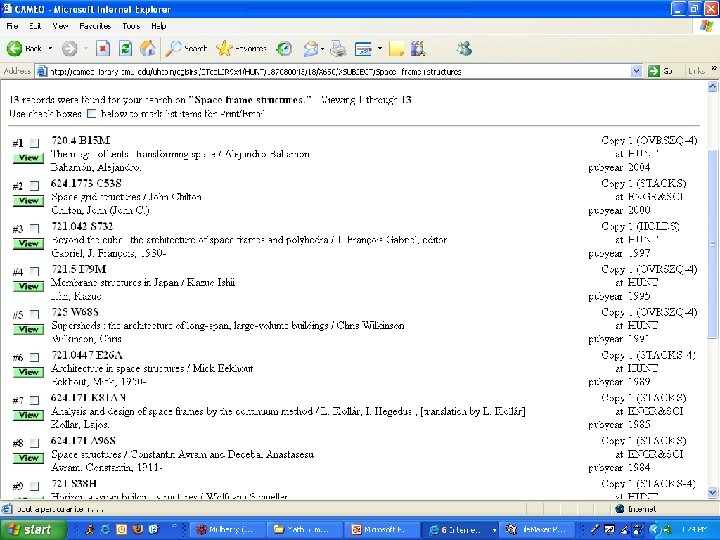This screenshot has height=540, width=720.
Task: Click the green Go arrow button
Action: (x=654, y=71)
